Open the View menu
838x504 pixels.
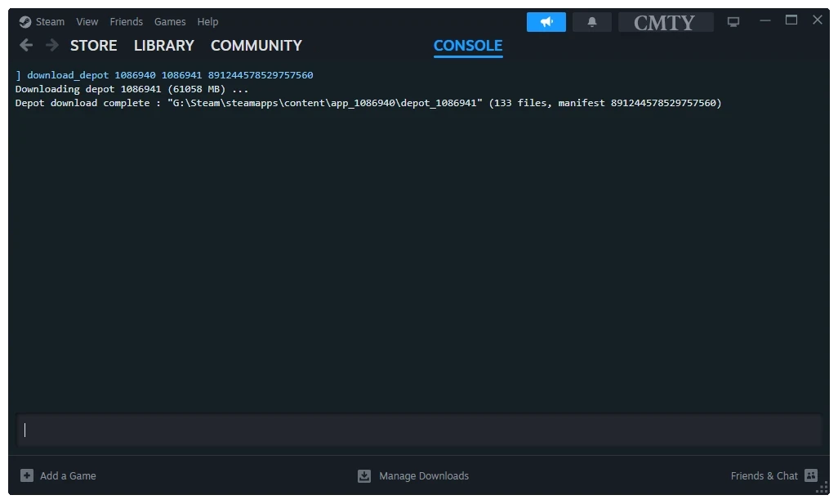click(x=87, y=22)
